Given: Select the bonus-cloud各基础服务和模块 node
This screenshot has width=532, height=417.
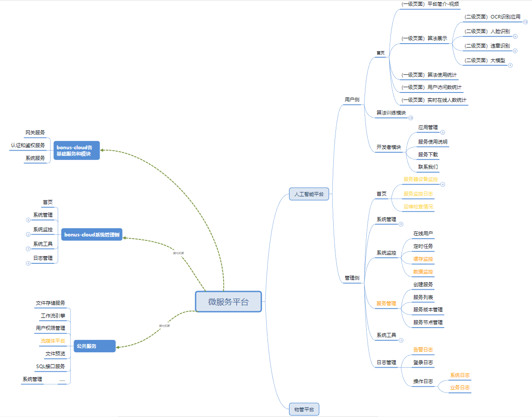Looking at the screenshot, I should [77, 151].
